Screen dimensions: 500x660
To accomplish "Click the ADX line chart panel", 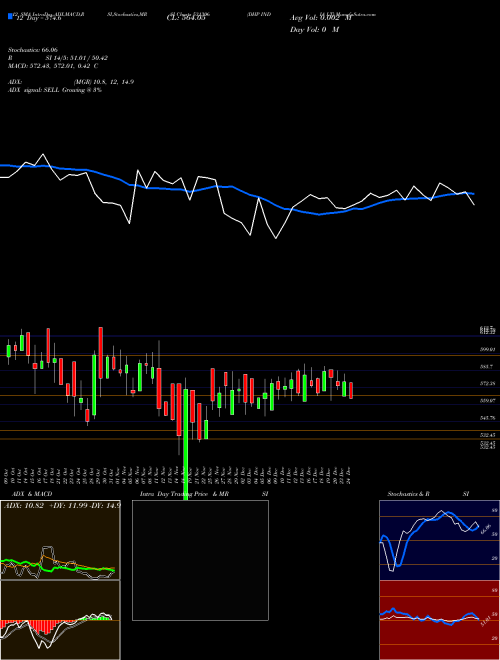I will [60, 540].
